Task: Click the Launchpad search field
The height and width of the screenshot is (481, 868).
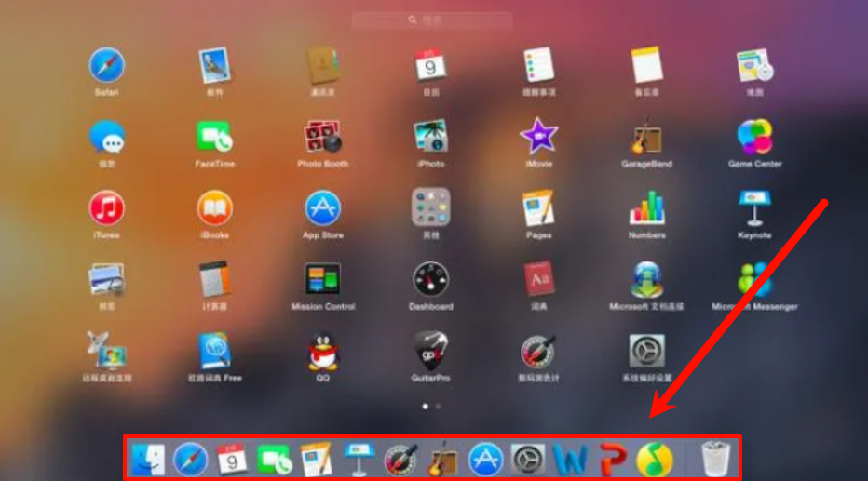Action: [432, 20]
